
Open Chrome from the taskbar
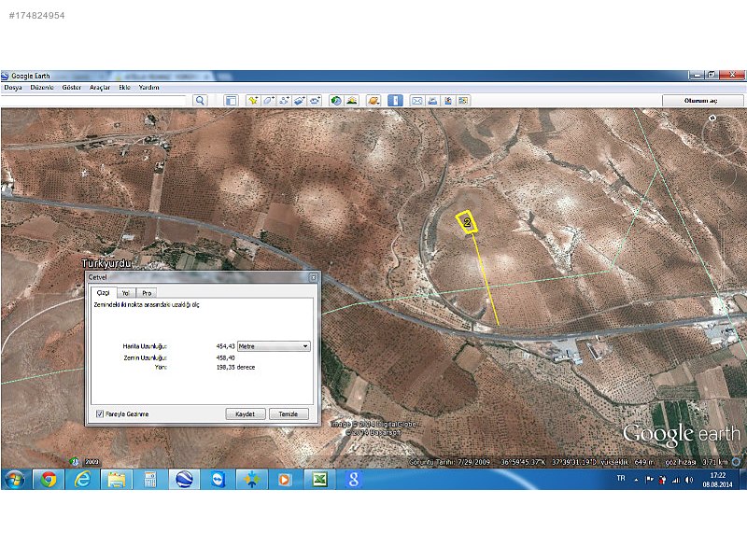(x=49, y=479)
